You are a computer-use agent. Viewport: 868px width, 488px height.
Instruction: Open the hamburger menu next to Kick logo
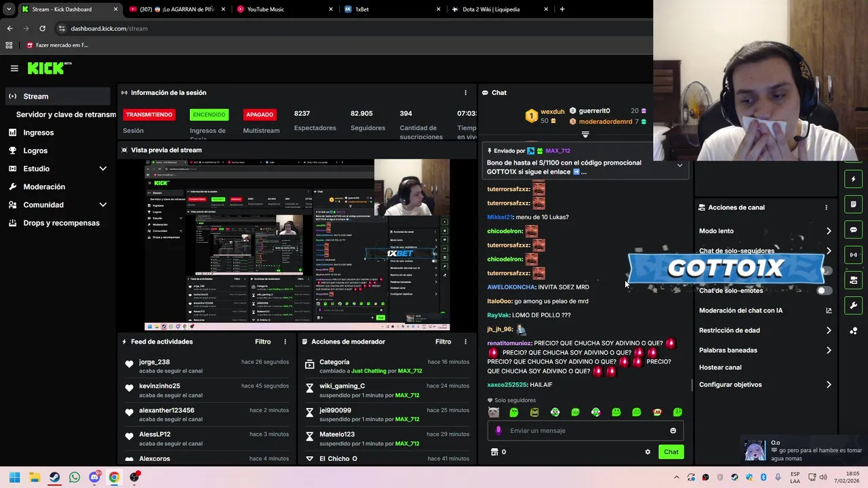pyautogui.click(x=14, y=68)
